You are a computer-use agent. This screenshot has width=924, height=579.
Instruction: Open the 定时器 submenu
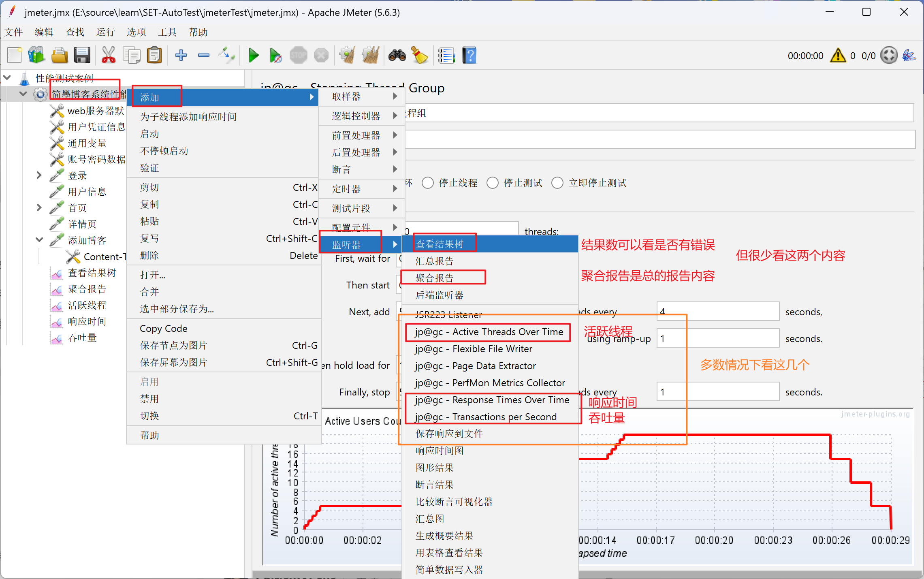361,189
